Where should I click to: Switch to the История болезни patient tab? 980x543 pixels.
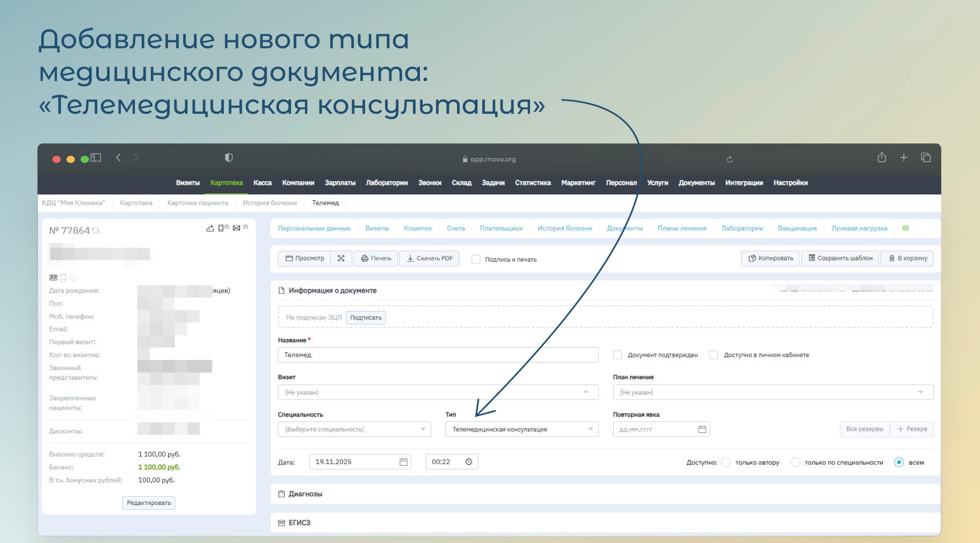point(564,228)
